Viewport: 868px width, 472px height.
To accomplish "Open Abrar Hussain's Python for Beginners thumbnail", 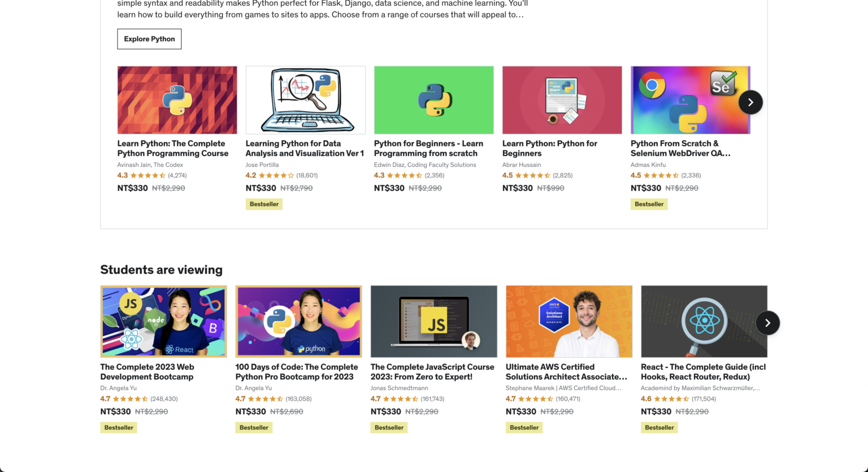I will pos(562,100).
